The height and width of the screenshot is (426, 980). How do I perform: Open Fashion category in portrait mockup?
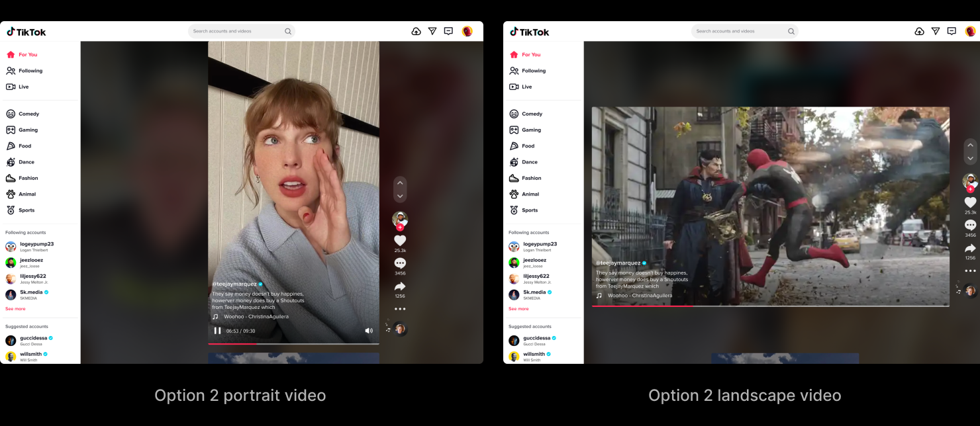click(23, 178)
